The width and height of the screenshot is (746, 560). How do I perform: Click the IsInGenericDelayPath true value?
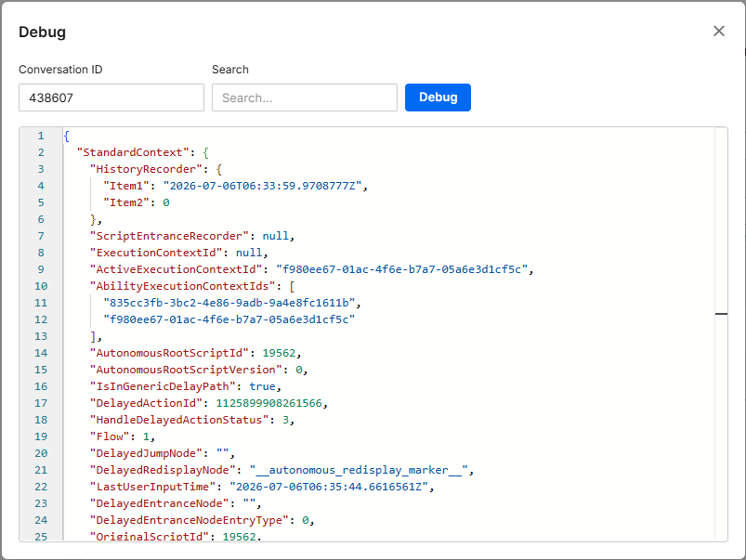click(262, 386)
